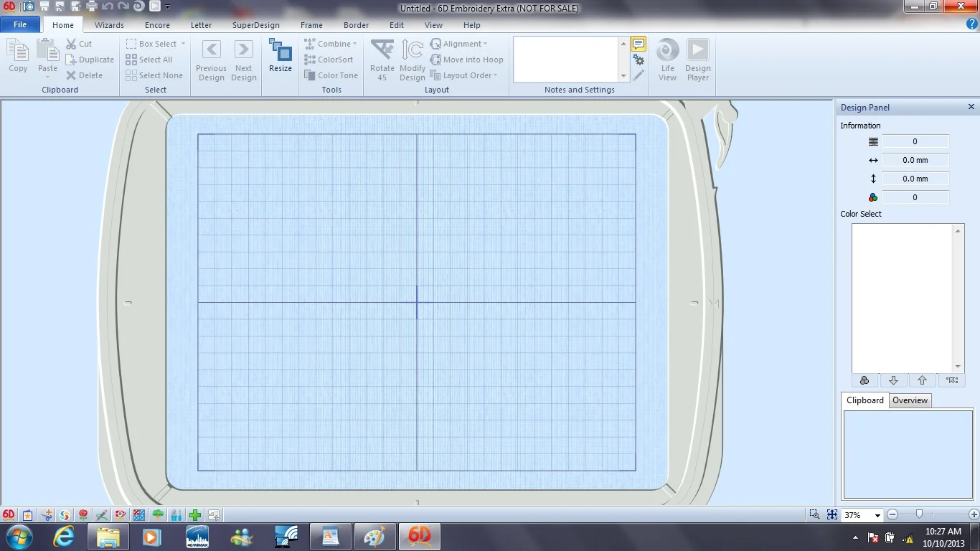Click the red rose module icon
This screenshot has height=551, width=980.
click(x=83, y=515)
